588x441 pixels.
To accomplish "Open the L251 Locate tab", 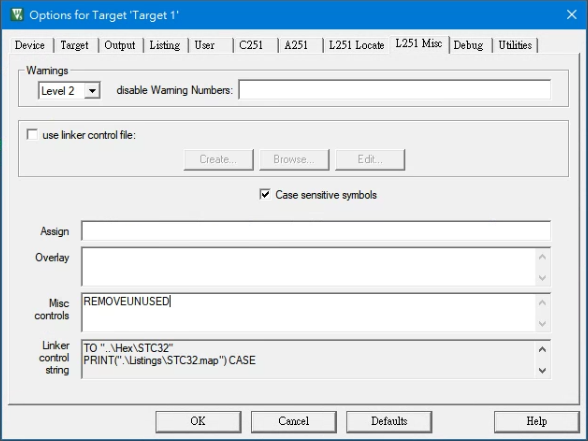I will [356, 45].
